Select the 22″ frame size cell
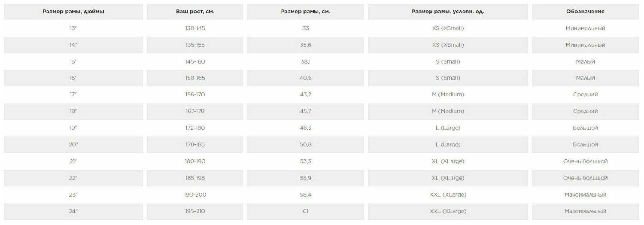The height and width of the screenshot is (225, 644). coord(73,178)
